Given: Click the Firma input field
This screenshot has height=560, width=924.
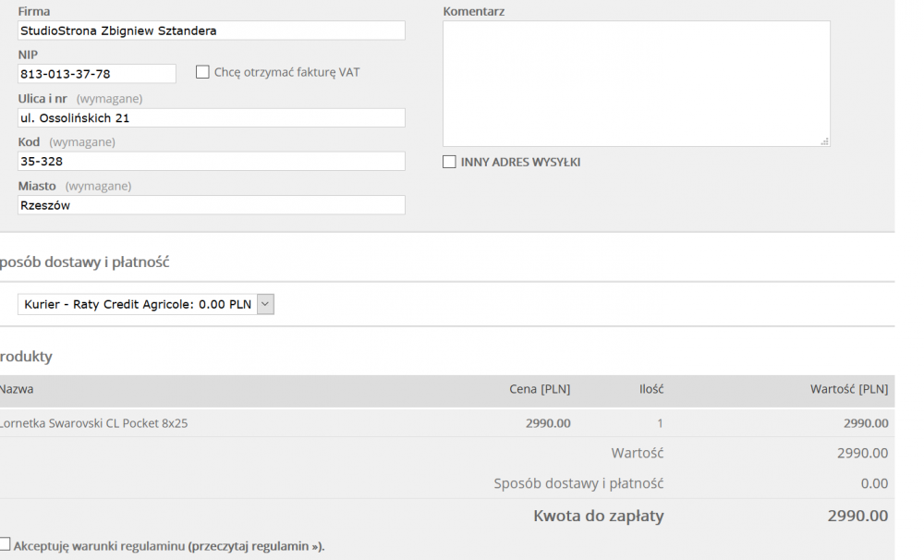Looking at the screenshot, I should pyautogui.click(x=211, y=30).
